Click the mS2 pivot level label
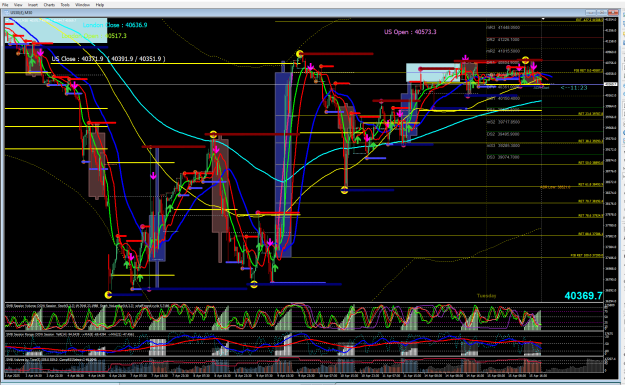 503,122
